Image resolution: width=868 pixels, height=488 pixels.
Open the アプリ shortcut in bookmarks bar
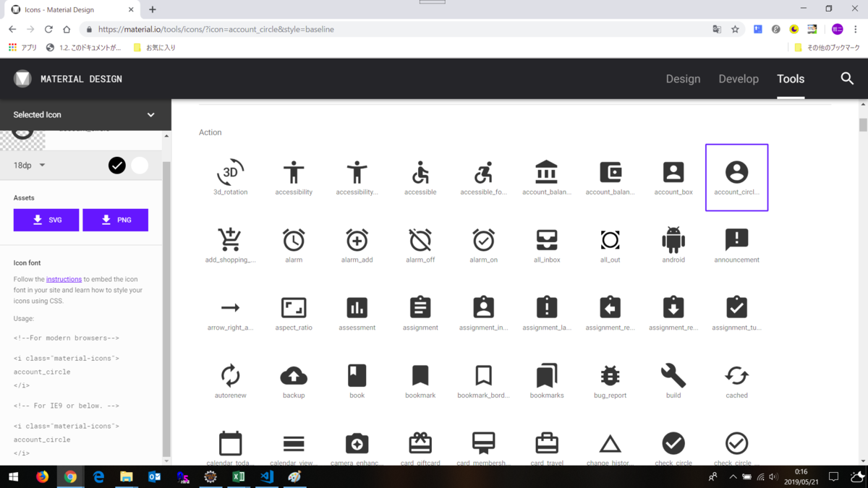[22, 48]
